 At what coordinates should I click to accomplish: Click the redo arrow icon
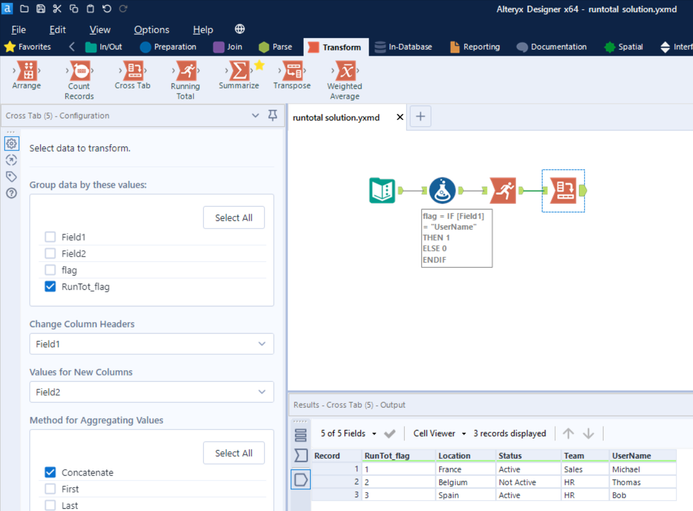coord(123,9)
